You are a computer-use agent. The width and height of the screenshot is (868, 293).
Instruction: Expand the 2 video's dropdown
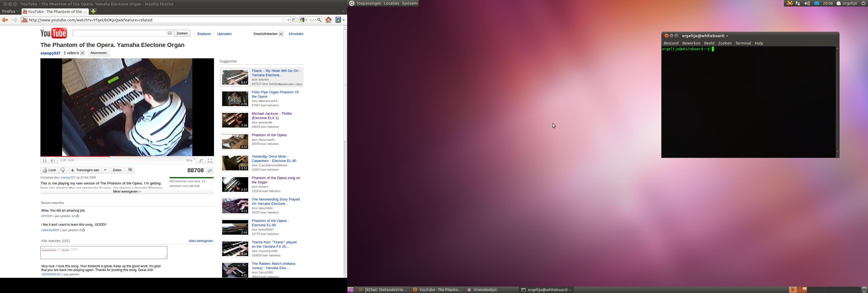pos(82,53)
